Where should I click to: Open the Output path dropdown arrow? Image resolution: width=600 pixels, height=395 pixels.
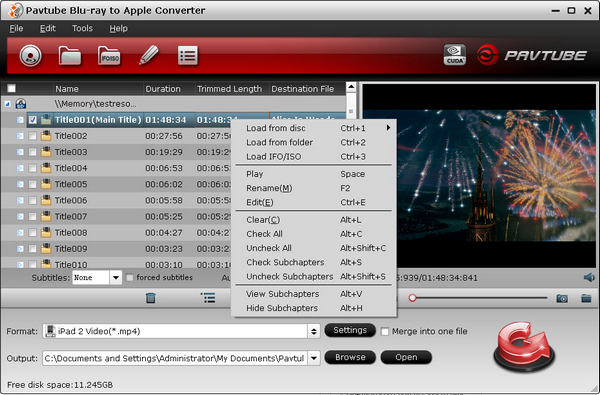pos(314,358)
